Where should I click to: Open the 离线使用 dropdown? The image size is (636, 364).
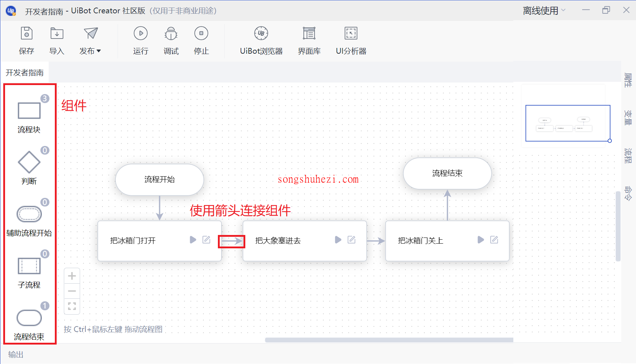[544, 11]
